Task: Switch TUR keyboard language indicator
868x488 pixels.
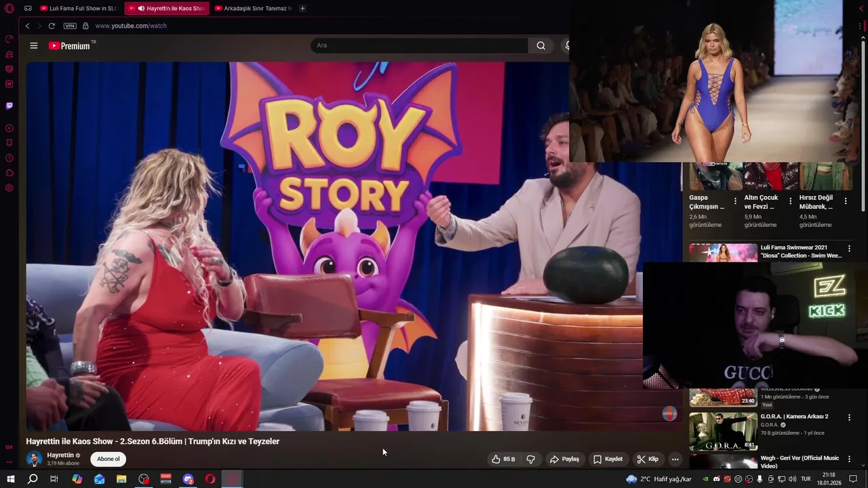Action: pyautogui.click(x=805, y=479)
